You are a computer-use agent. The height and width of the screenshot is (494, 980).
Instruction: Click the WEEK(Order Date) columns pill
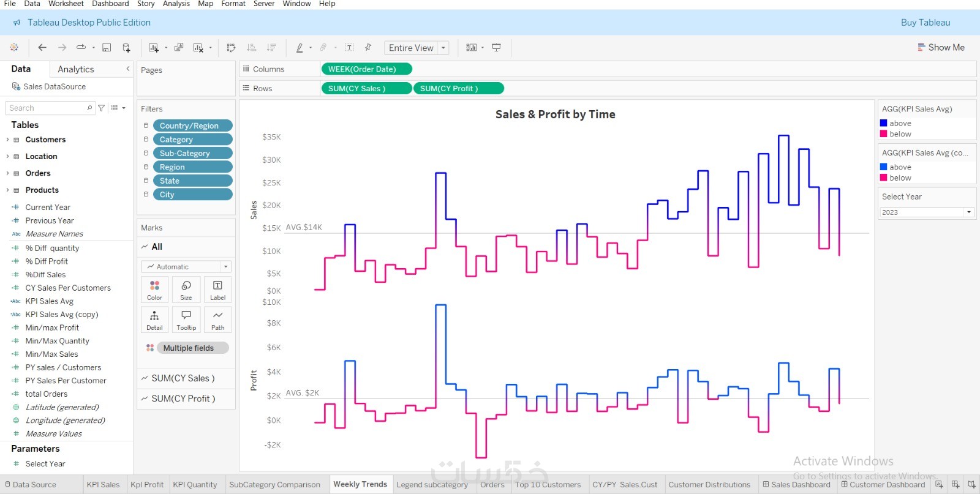366,69
